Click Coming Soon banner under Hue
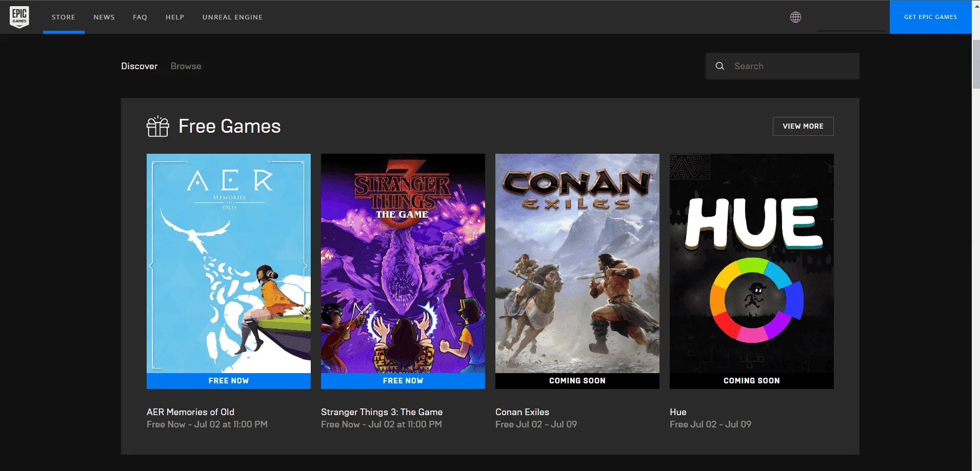The height and width of the screenshot is (471, 980). click(752, 381)
